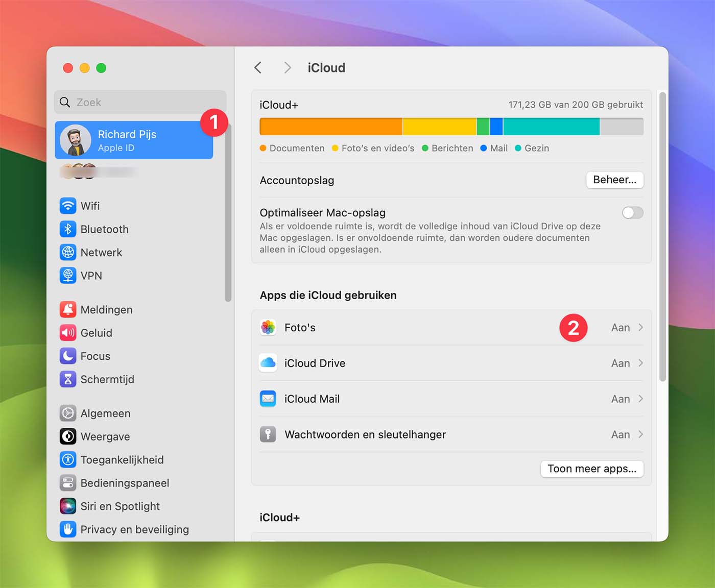Screen dimensions: 715x588
Task: Click the forward navigation arrow
Action: pos(287,67)
